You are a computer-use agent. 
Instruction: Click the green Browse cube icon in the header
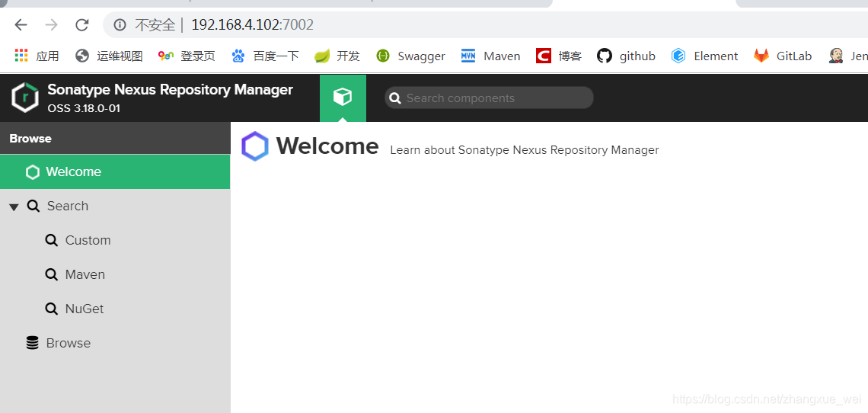343,98
